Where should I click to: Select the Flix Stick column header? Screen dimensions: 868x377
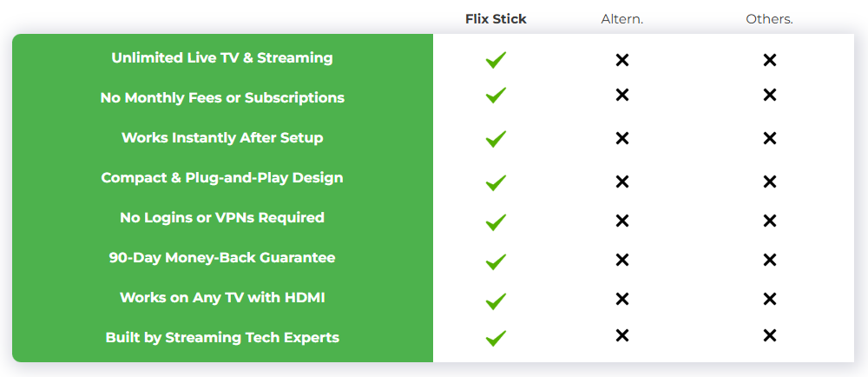click(x=496, y=19)
